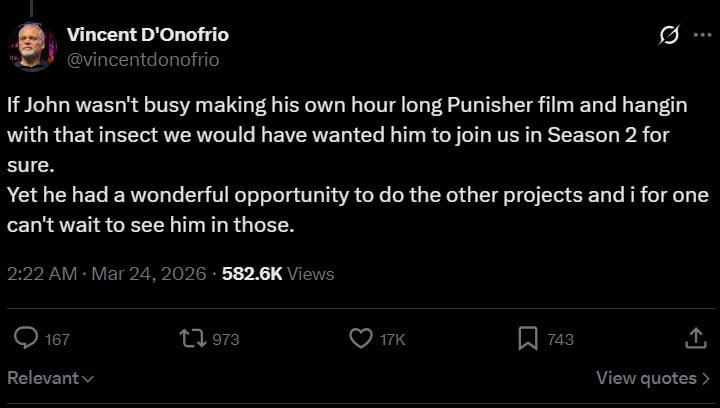720x408 pixels.
Task: Click the Vincent D'Onofrio display name
Action: pyautogui.click(x=147, y=35)
